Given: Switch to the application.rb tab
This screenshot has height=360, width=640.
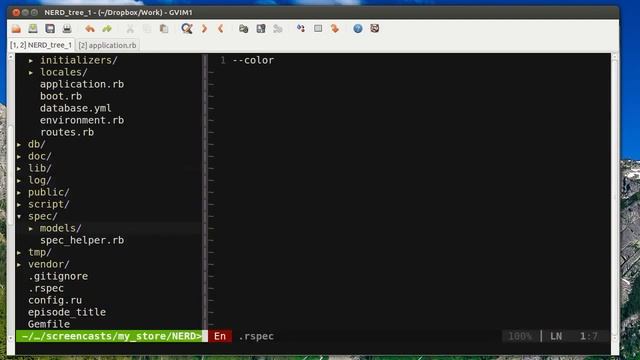Looking at the screenshot, I should coord(107,45).
